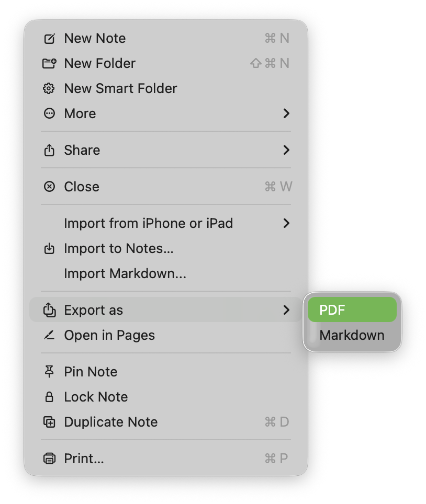Open Import from iPhone or iPad chevron

pos(286,223)
